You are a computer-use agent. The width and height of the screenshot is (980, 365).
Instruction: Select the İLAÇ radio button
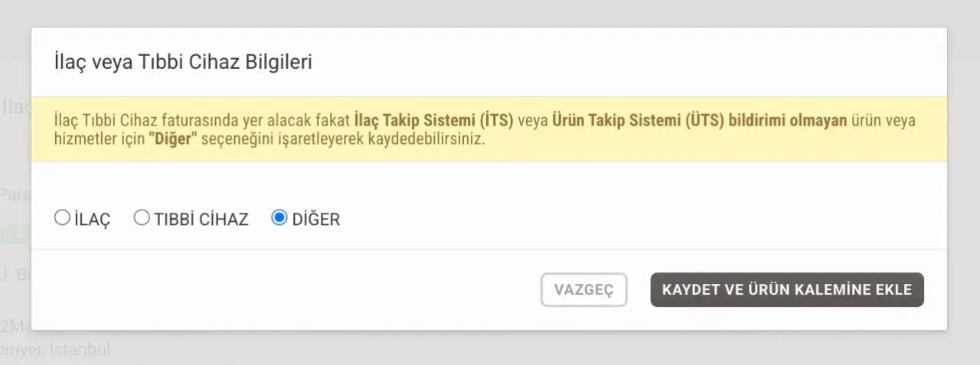click(62, 219)
